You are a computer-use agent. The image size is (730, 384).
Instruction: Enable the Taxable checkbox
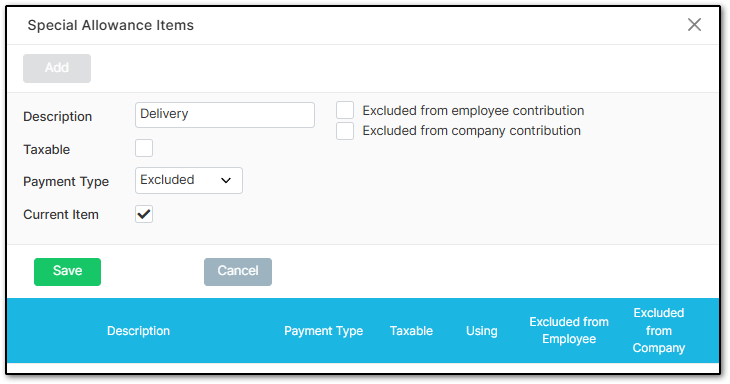click(144, 148)
